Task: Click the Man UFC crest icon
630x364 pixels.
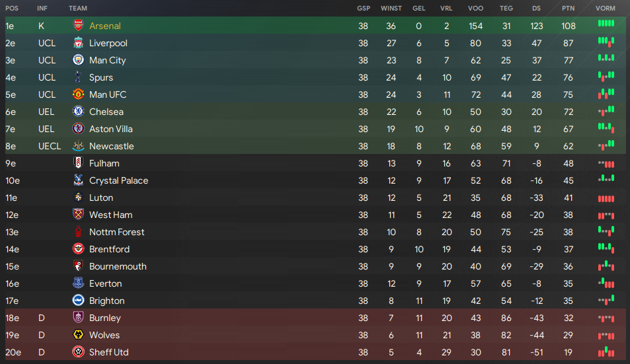Action: (x=78, y=94)
